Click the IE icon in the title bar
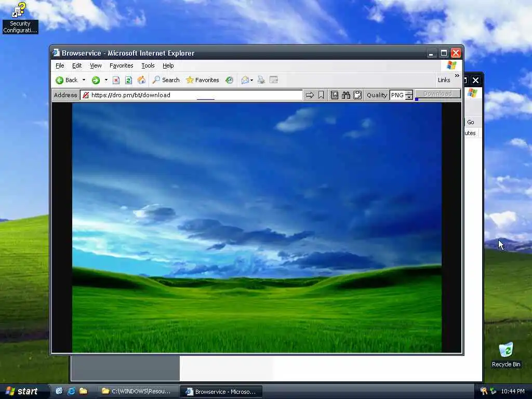532x399 pixels. click(56, 53)
